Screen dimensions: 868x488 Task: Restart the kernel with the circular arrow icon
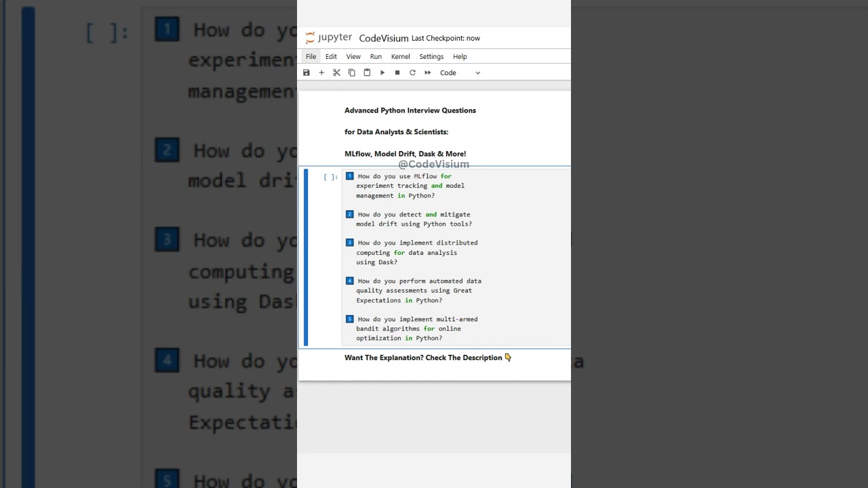(412, 73)
